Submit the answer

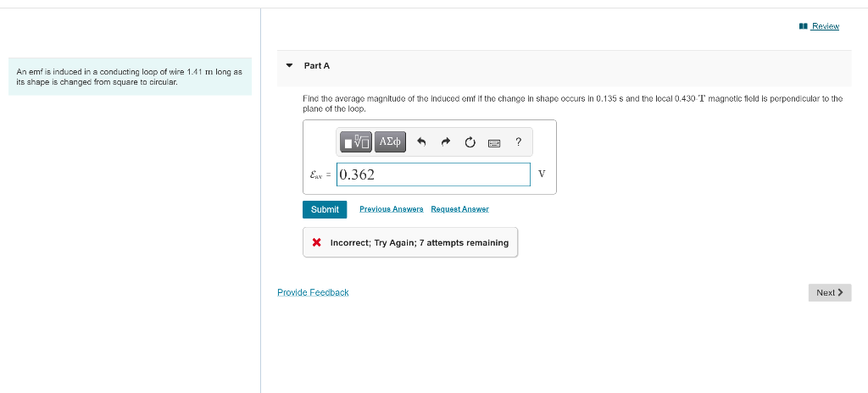pyautogui.click(x=325, y=209)
